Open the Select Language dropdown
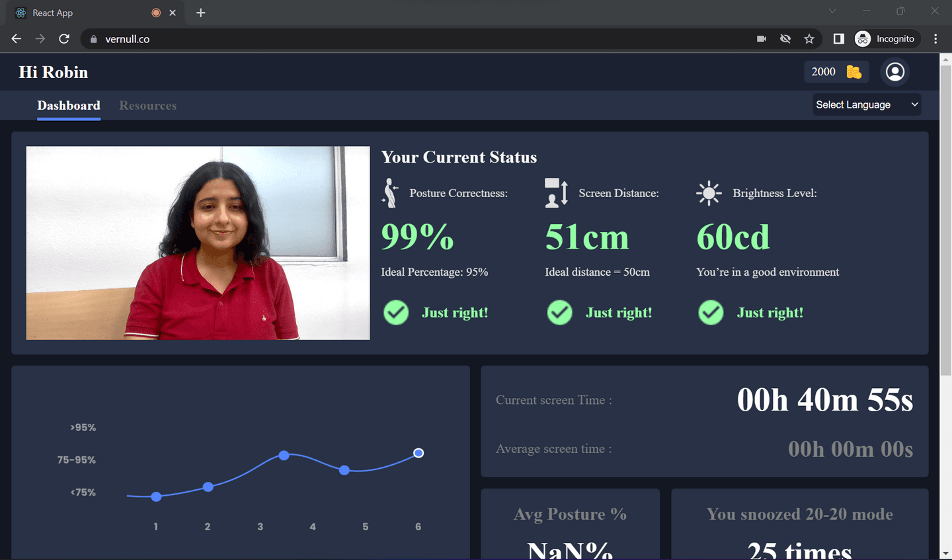The height and width of the screenshot is (560, 952). pyautogui.click(x=867, y=104)
